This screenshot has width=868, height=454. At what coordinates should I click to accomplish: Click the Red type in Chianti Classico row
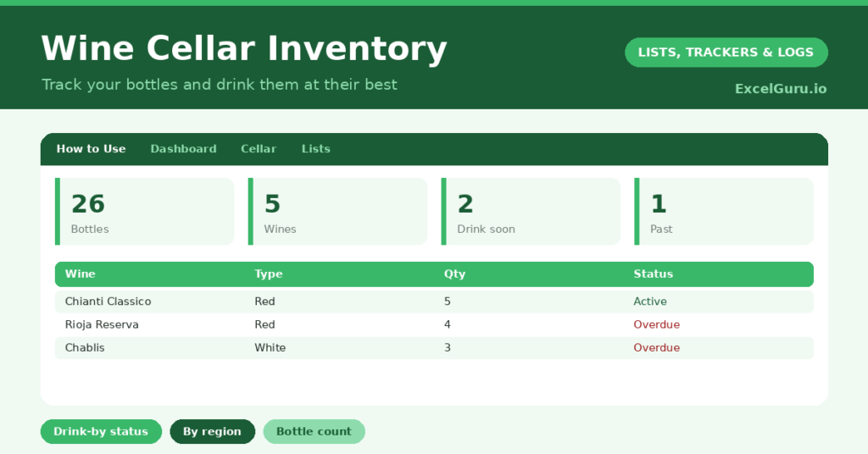pos(264,302)
